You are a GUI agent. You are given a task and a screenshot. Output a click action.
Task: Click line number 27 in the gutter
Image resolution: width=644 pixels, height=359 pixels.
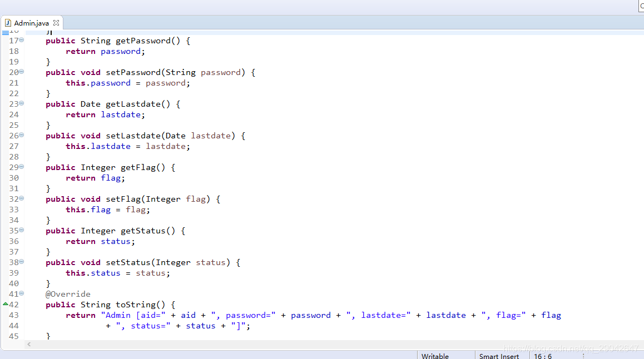coord(14,146)
